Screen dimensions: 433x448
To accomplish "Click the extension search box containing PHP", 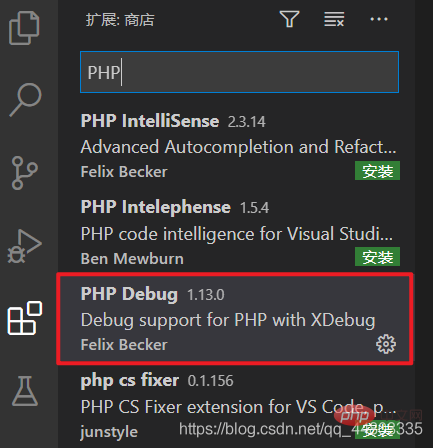I will 239,72.
